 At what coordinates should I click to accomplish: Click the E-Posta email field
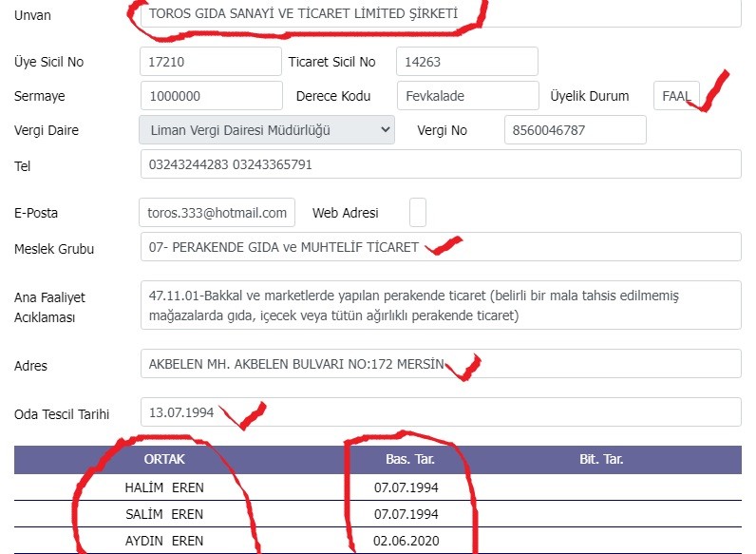[x=217, y=212]
